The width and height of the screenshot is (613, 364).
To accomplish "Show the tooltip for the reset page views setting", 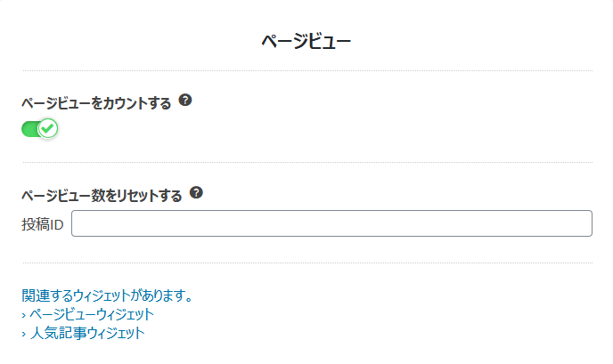I will coord(196,192).
